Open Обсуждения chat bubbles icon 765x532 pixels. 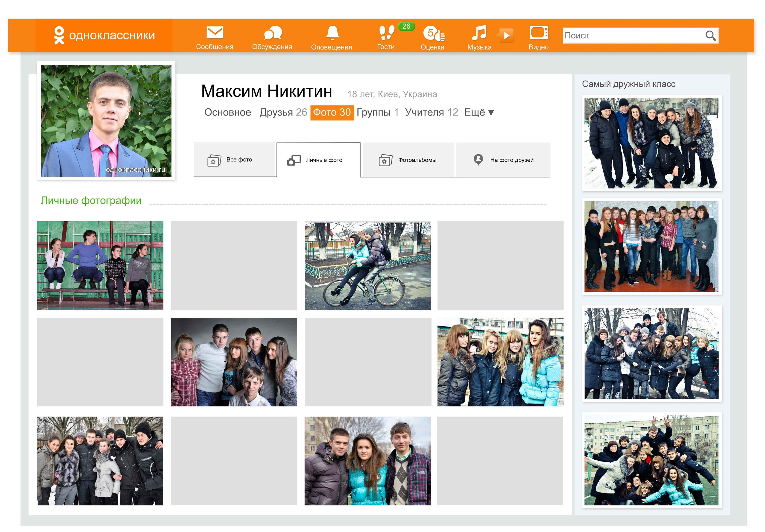point(273,33)
